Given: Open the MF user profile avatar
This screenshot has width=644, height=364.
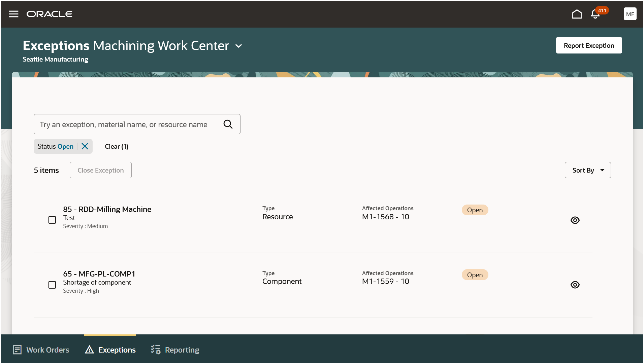Looking at the screenshot, I should tap(630, 14).
